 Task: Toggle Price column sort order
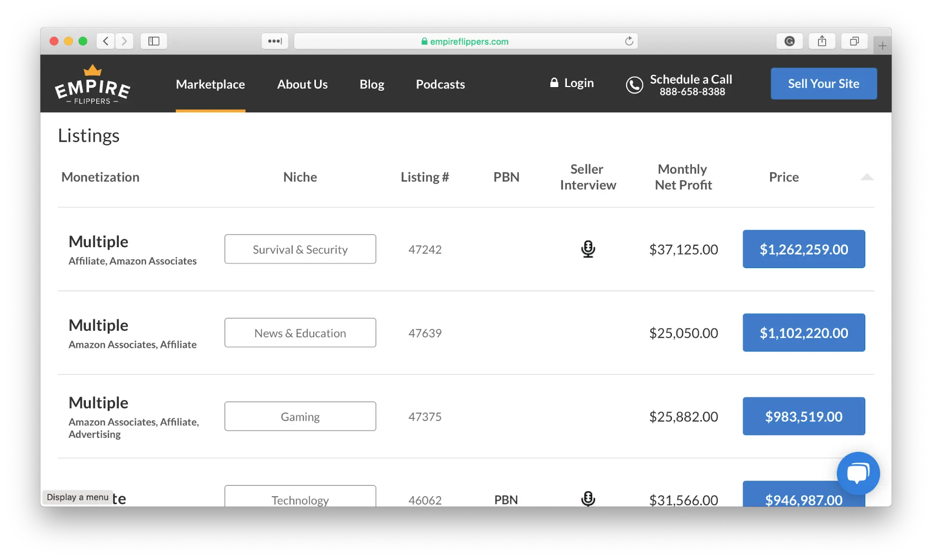[x=784, y=177]
